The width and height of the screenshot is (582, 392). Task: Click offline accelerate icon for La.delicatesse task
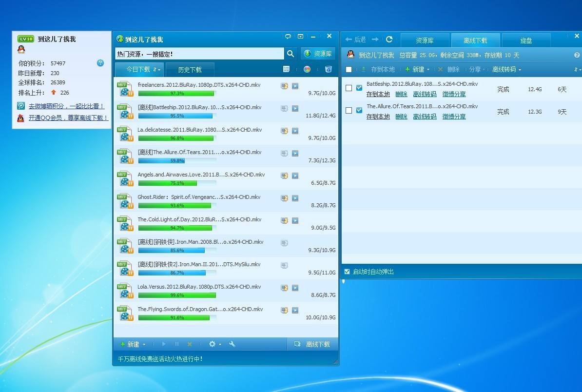point(284,131)
